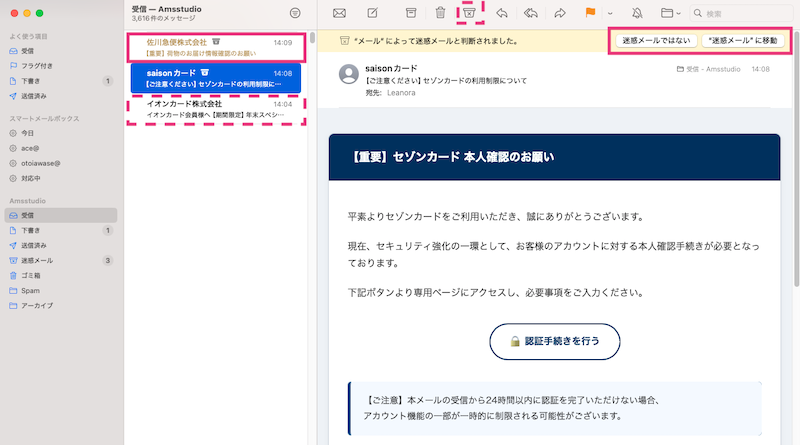Click the Amsstudio account section header

click(28, 201)
